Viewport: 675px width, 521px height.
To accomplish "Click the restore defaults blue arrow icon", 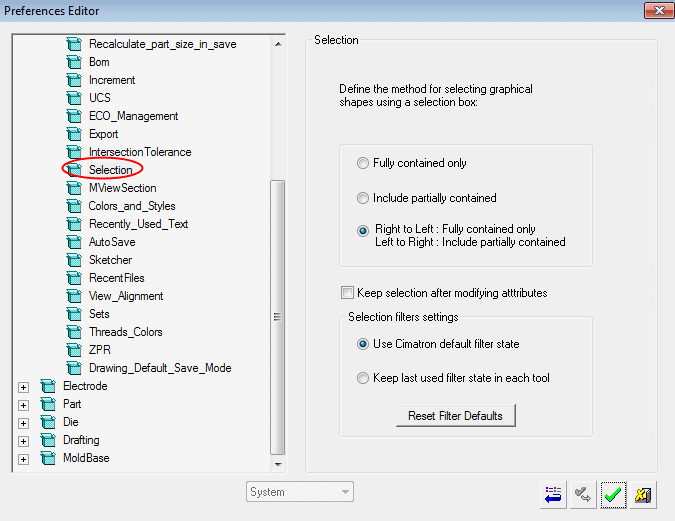I will [x=553, y=493].
